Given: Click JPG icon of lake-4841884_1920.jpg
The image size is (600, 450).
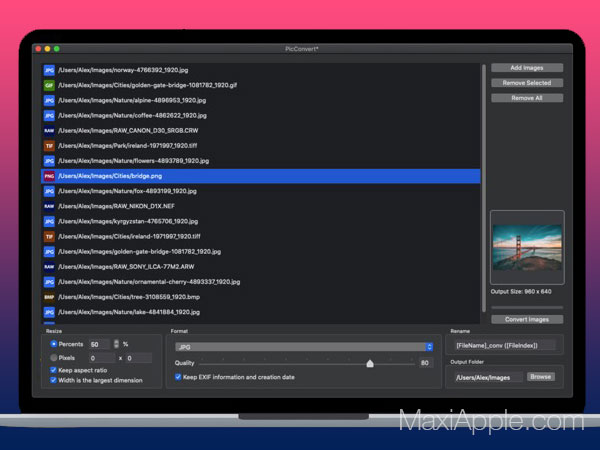Looking at the screenshot, I should pyautogui.click(x=49, y=312).
